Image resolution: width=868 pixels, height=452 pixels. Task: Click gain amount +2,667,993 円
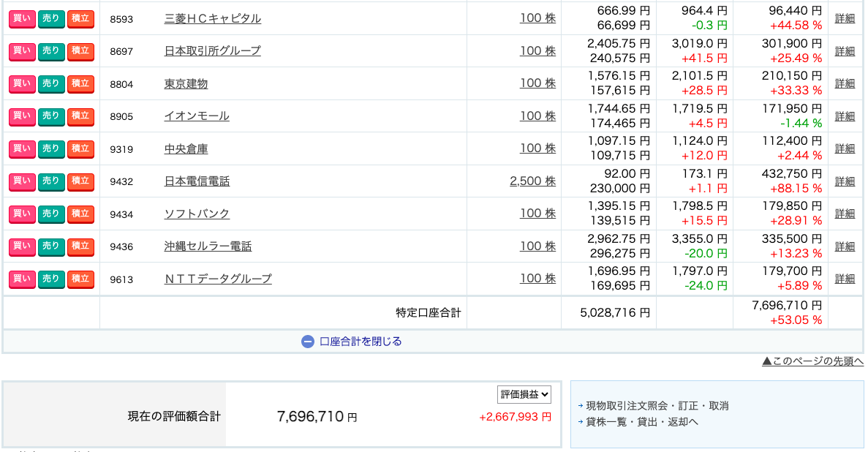pos(515,417)
